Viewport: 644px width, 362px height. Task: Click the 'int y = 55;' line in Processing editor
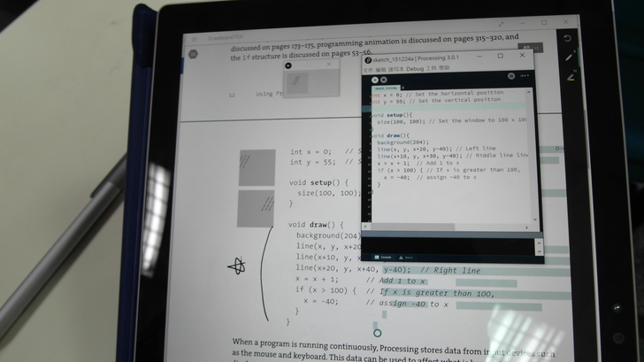(436, 100)
